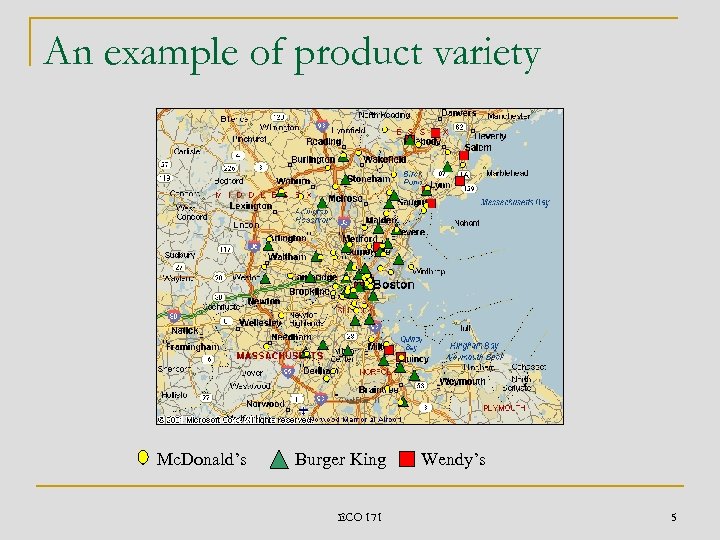Screen dimensions: 720x540
Task: Click the 'Sudbury' map label
Action: [x=180, y=255]
